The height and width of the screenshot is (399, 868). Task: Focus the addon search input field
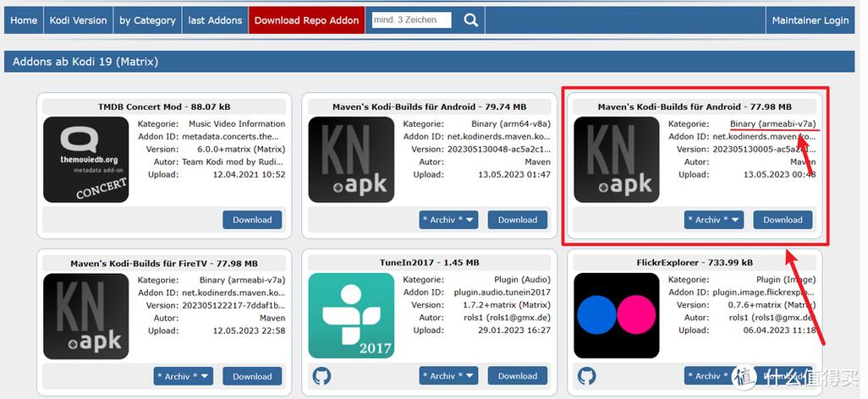pos(411,20)
